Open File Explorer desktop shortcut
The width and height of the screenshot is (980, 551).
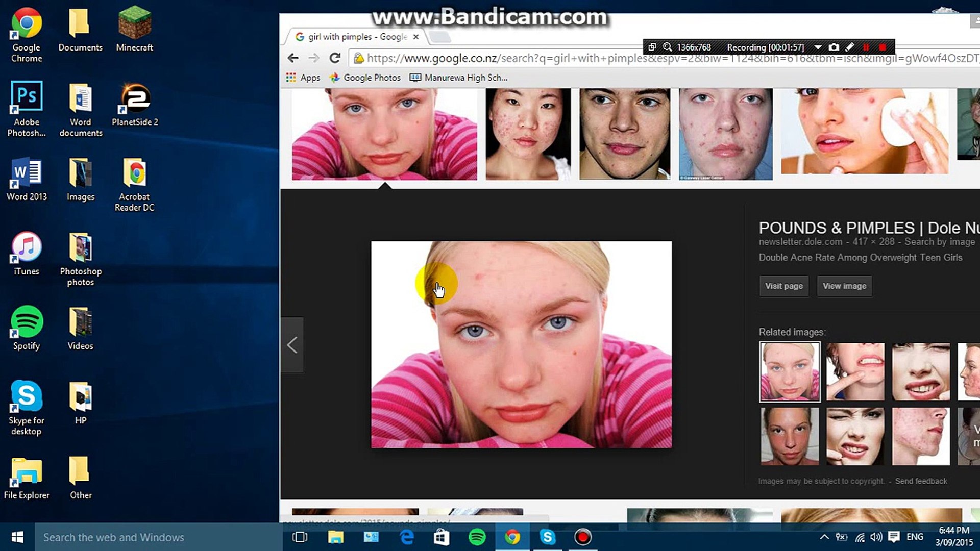click(27, 478)
